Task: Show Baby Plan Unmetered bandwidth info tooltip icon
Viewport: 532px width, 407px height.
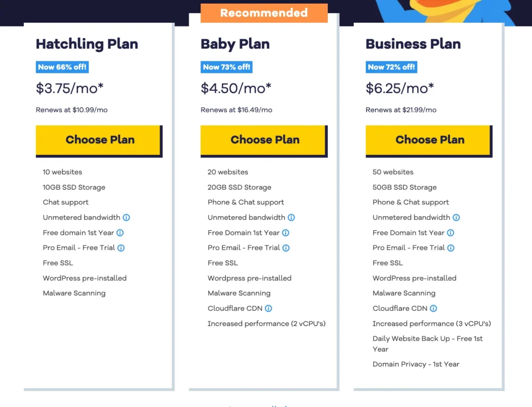Action: [291, 218]
